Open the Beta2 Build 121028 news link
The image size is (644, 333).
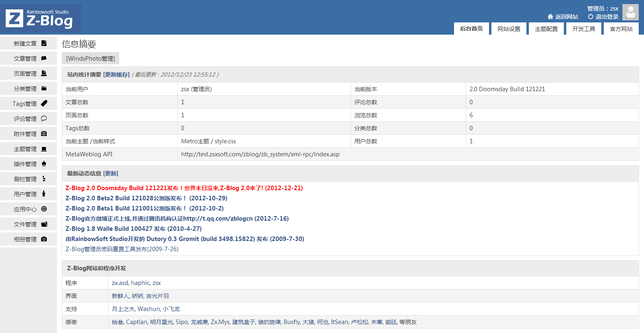tap(146, 198)
